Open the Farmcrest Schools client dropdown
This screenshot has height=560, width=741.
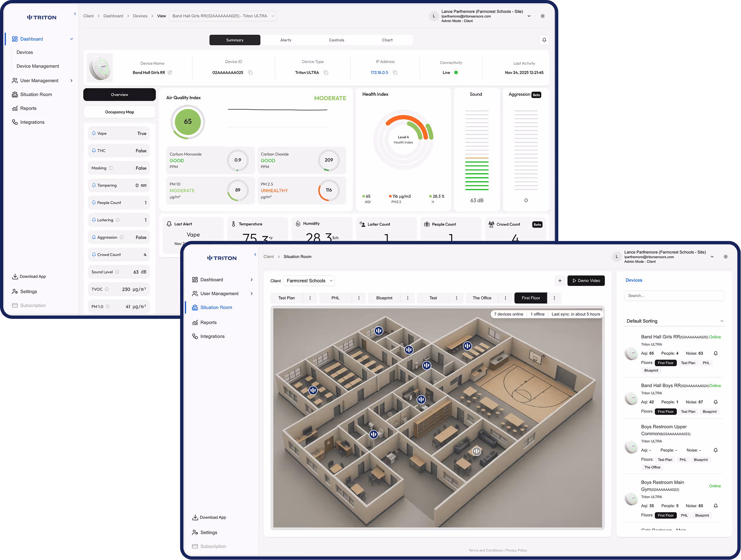(x=310, y=281)
